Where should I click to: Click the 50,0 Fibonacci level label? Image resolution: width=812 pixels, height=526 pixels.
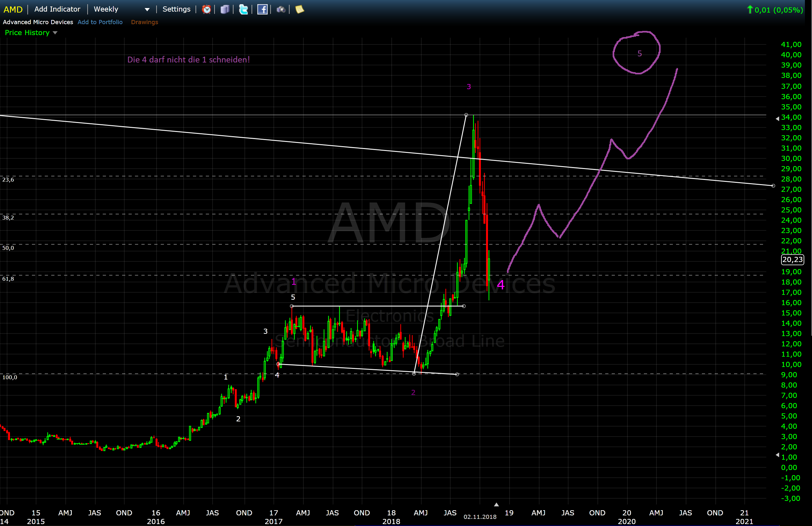[x=8, y=248]
